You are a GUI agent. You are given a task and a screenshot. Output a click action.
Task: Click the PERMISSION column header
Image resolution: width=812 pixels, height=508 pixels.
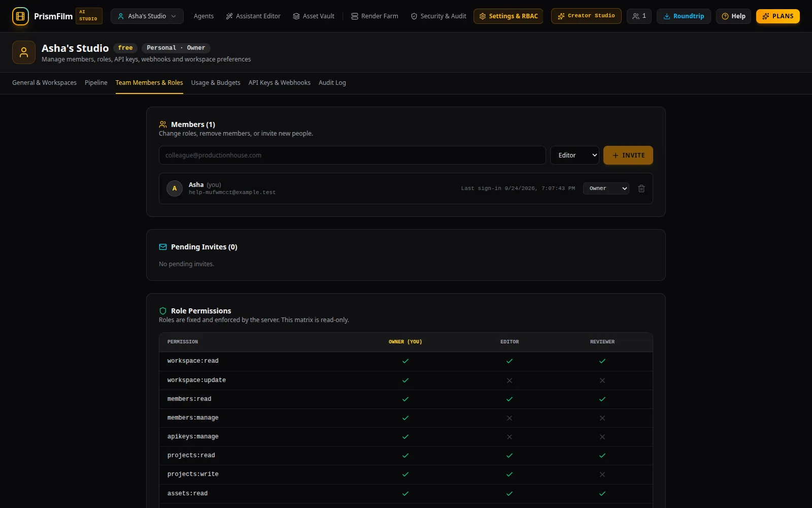pyautogui.click(x=183, y=342)
